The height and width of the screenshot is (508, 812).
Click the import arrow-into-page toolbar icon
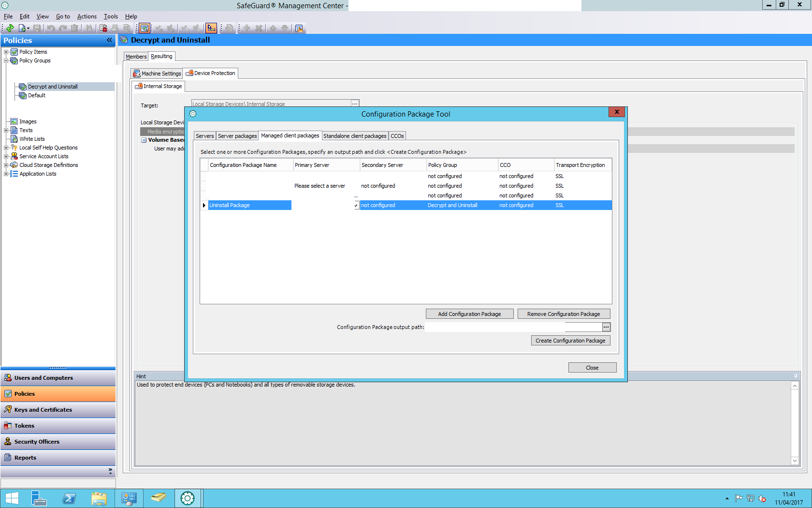point(229,28)
